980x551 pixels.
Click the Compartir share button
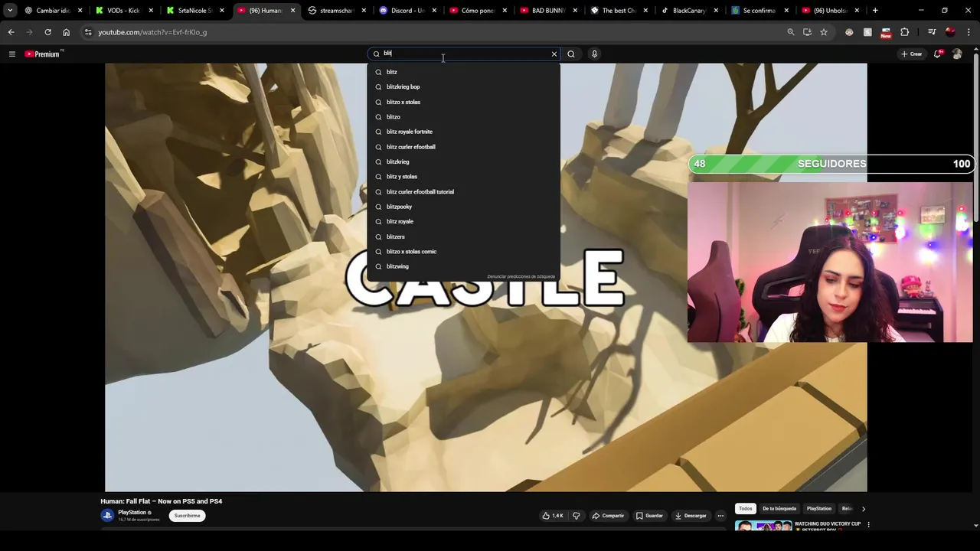coord(608,516)
